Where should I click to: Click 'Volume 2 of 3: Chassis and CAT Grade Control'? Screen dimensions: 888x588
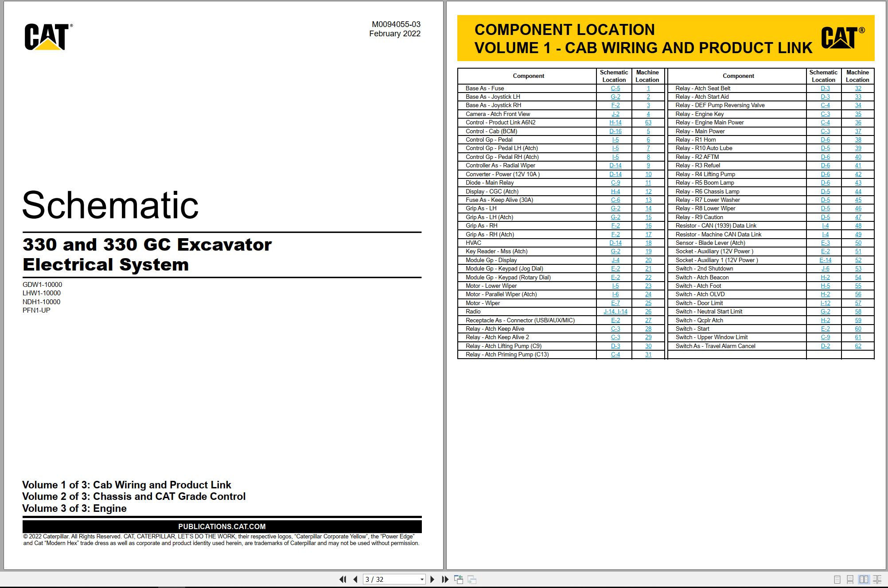point(134,496)
